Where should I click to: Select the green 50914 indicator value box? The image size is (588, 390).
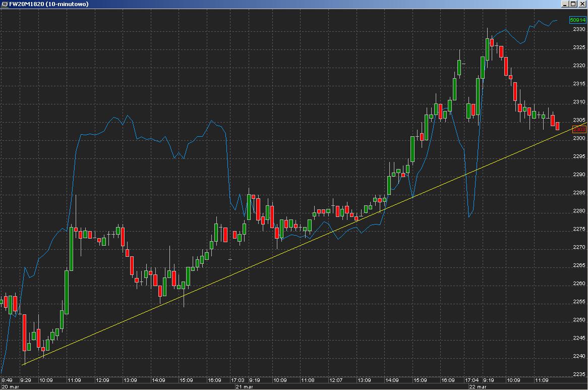577,20
